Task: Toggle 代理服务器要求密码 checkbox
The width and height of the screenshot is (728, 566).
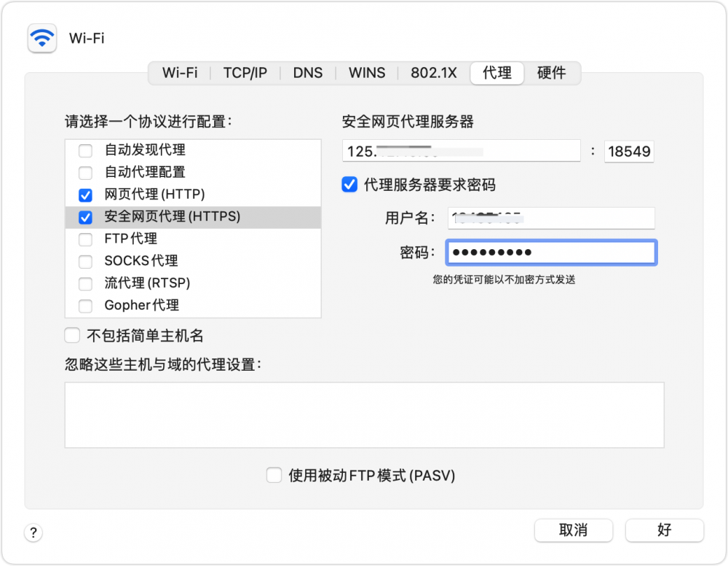Action: tap(349, 184)
